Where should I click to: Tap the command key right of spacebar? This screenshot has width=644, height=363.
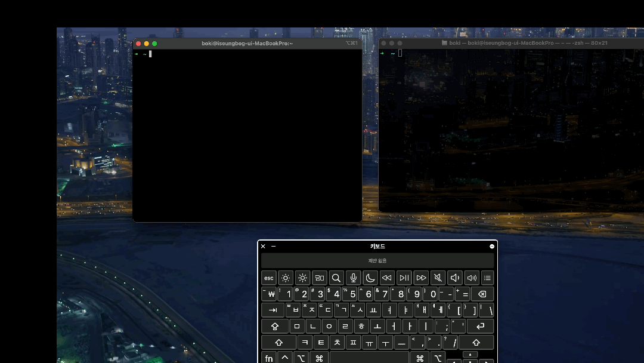pos(420,358)
